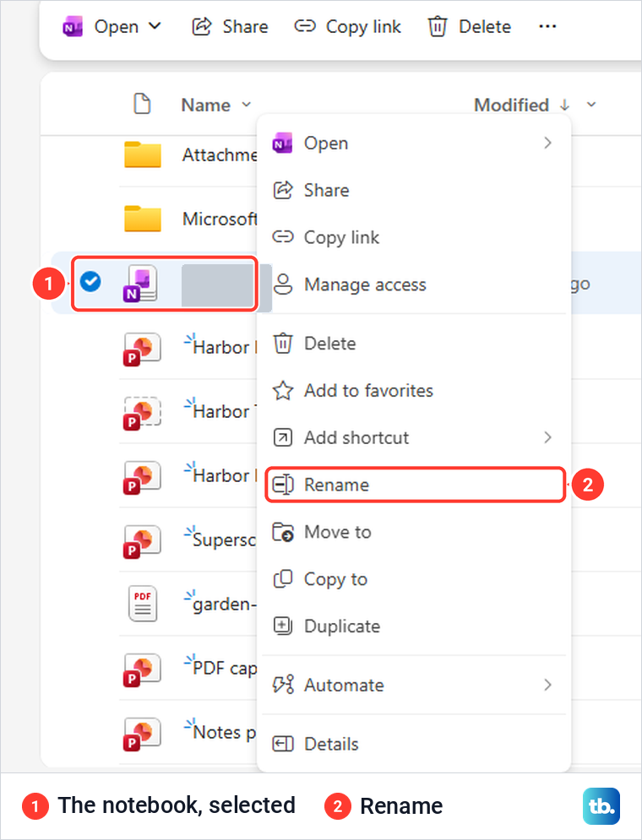Open the Microsoft folder icon
Image resolution: width=642 pixels, height=840 pixels.
coord(143,219)
